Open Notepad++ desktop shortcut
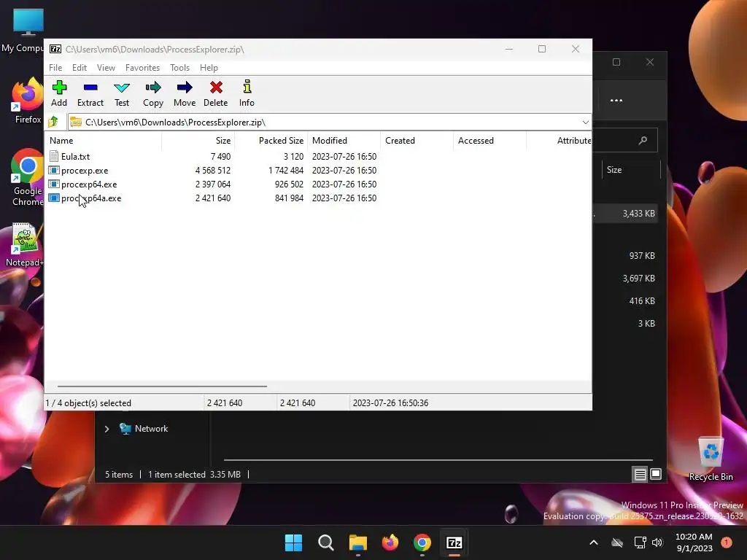Viewport: 747px width, 560px height. [x=25, y=244]
